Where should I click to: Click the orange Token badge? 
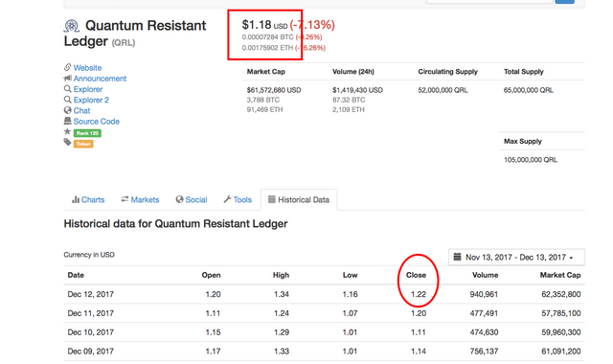(x=83, y=144)
